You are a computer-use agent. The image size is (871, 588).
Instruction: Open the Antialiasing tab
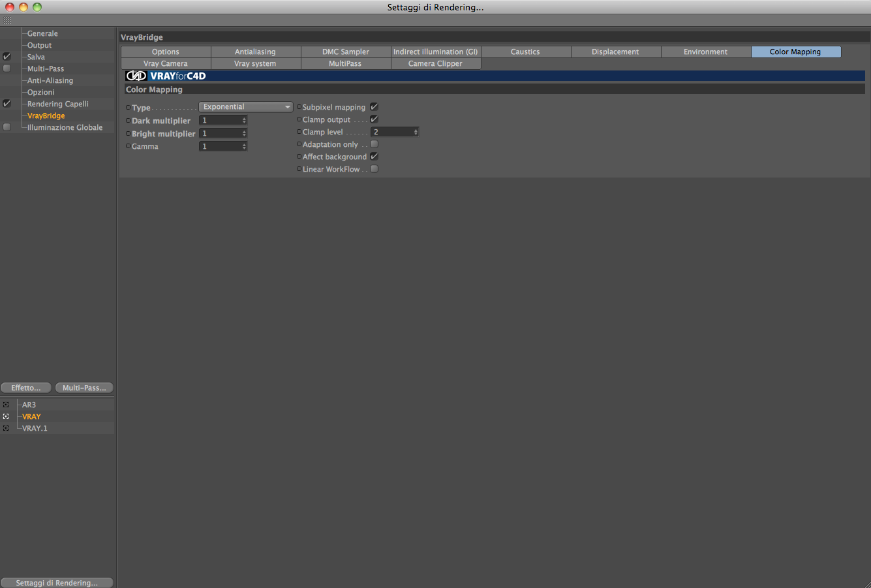pyautogui.click(x=255, y=52)
